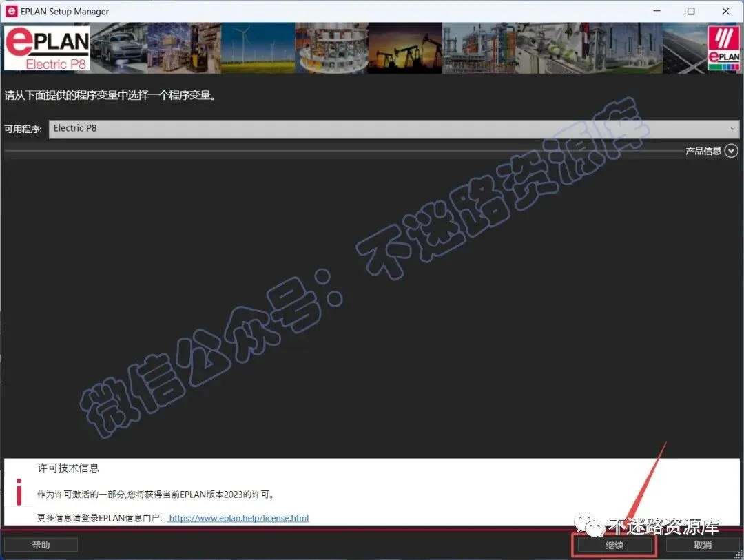This screenshot has width=744, height=560.
Task: Click the 可用程序 label
Action: 23,129
